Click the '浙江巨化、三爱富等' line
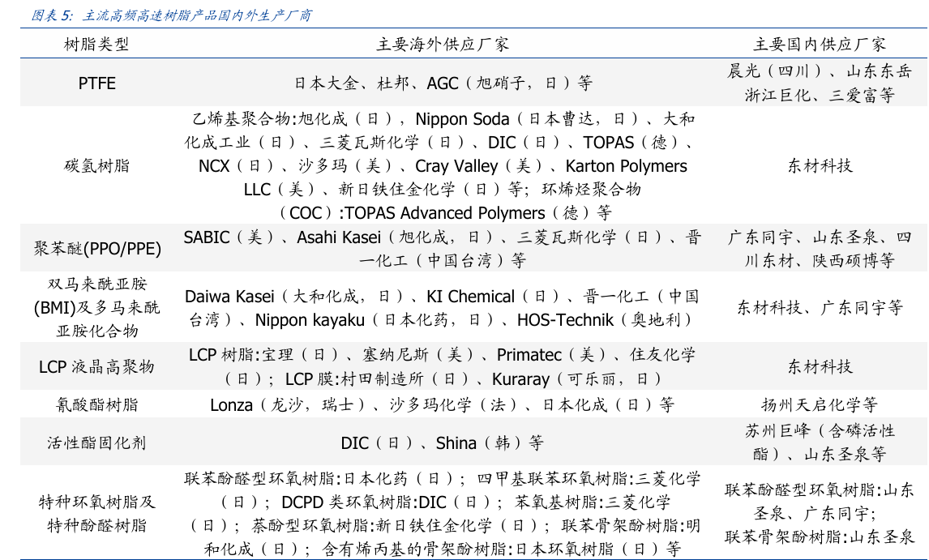The width and height of the screenshot is (929, 560). click(x=820, y=95)
